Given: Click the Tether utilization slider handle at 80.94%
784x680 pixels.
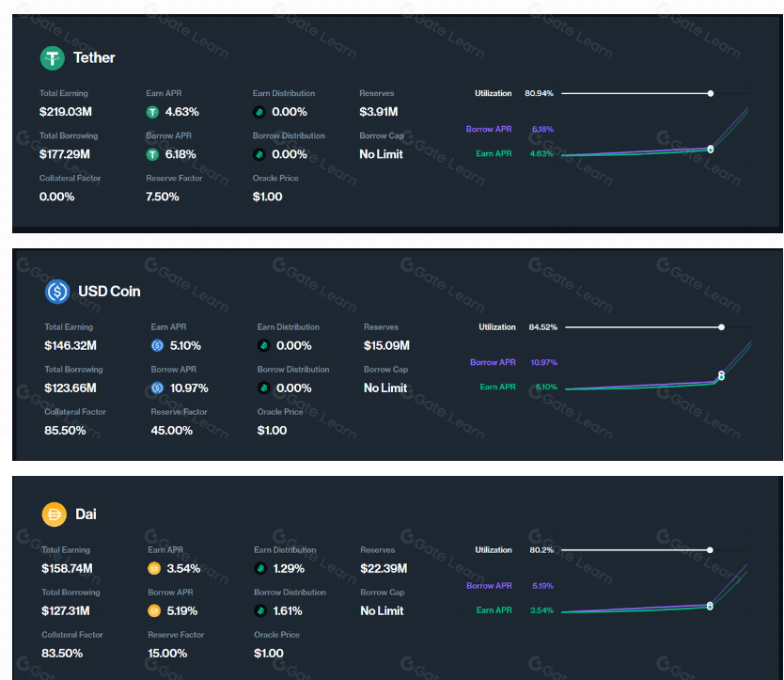Looking at the screenshot, I should (711, 93).
